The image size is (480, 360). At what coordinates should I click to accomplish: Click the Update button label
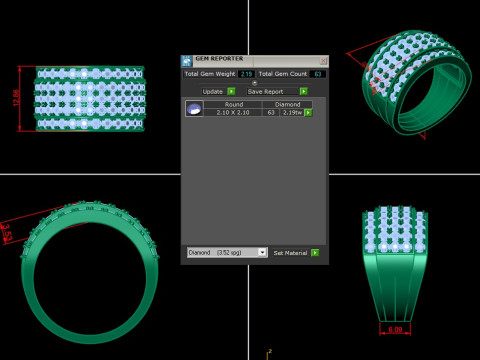pyautogui.click(x=213, y=91)
